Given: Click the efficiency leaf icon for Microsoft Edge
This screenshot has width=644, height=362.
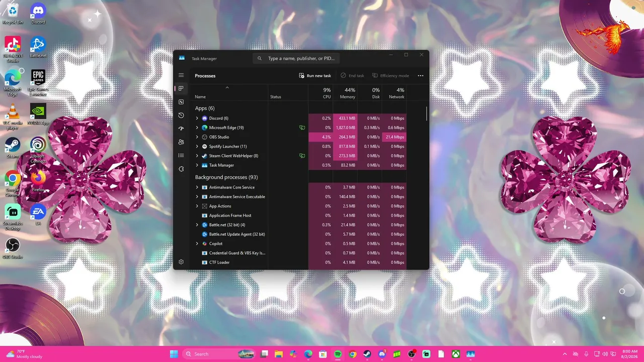Looking at the screenshot, I should pyautogui.click(x=302, y=128).
